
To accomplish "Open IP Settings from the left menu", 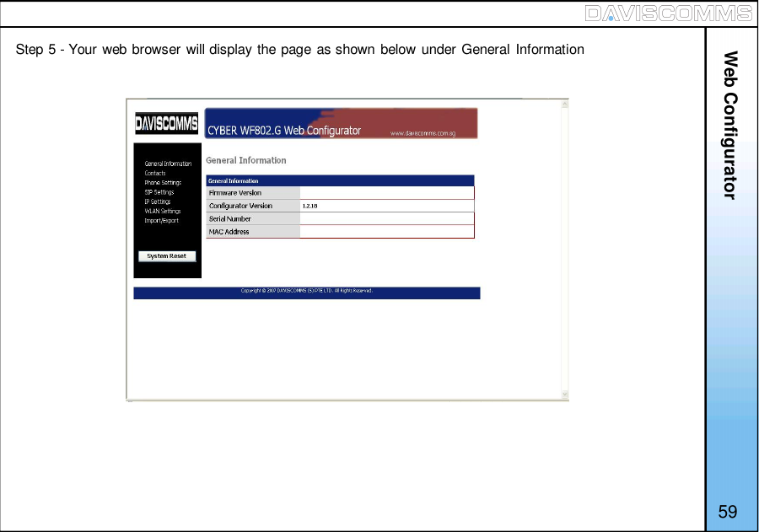I will pos(158,202).
